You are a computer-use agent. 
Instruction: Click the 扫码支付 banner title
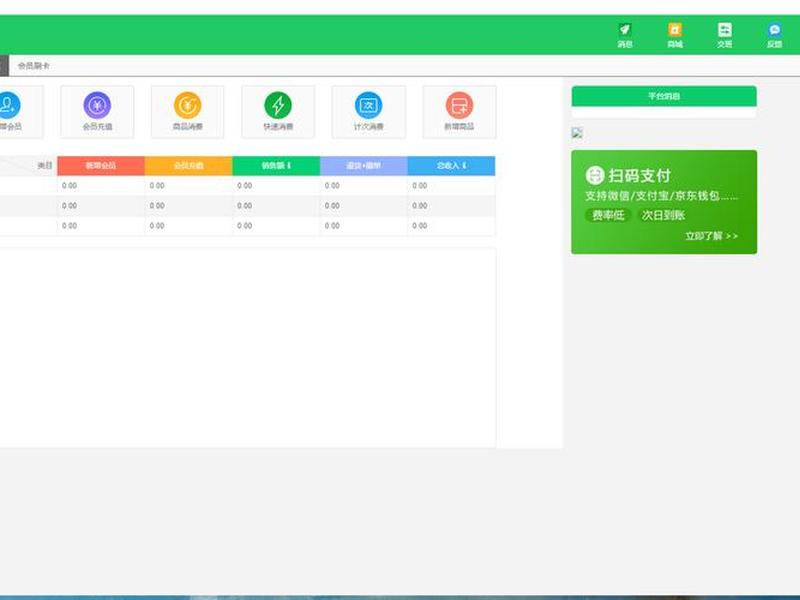click(639, 176)
